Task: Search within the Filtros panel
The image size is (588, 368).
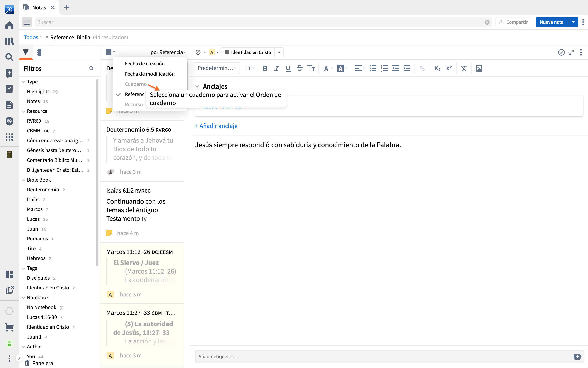Action: coord(91,68)
